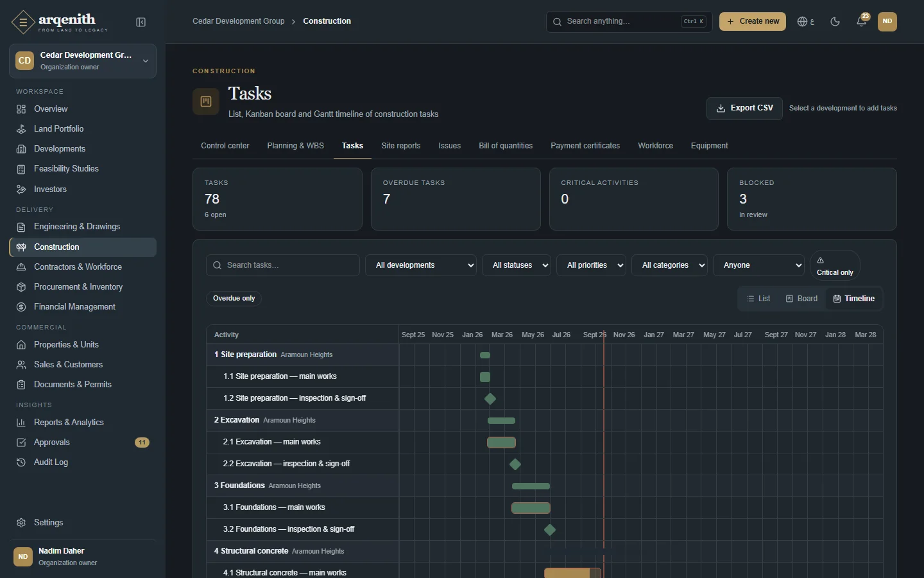Click Export CSV button
The image size is (924, 578).
coord(744,108)
